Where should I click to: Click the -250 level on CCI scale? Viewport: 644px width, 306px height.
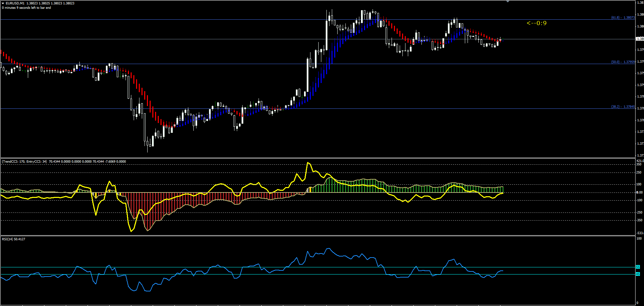click(639, 212)
